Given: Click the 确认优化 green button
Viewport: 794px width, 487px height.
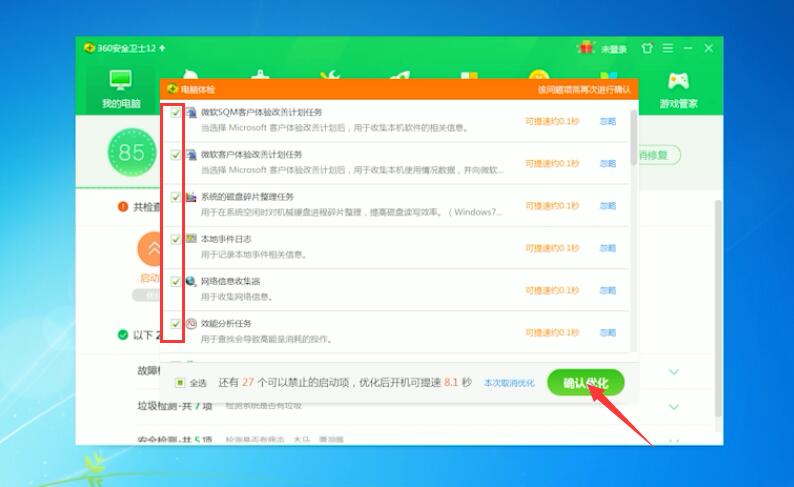Looking at the screenshot, I should pyautogui.click(x=585, y=383).
